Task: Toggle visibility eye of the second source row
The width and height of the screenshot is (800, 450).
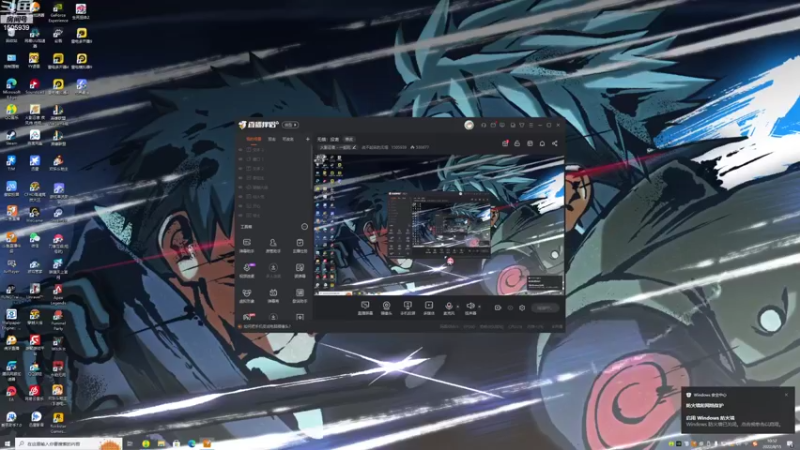Action: (241, 159)
